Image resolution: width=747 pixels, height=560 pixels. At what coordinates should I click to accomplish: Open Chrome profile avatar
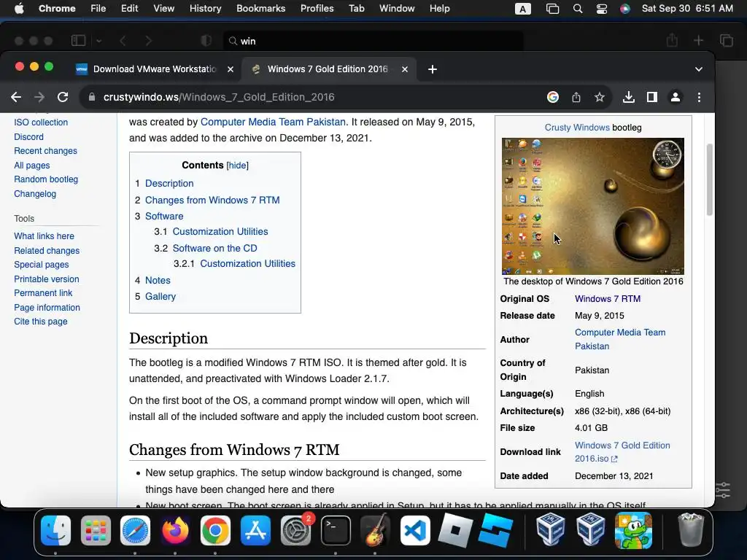point(675,97)
